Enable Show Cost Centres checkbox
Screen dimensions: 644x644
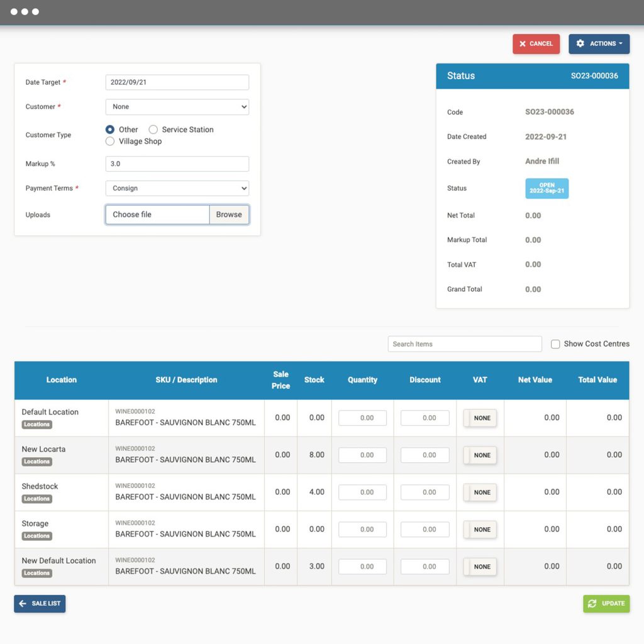555,344
